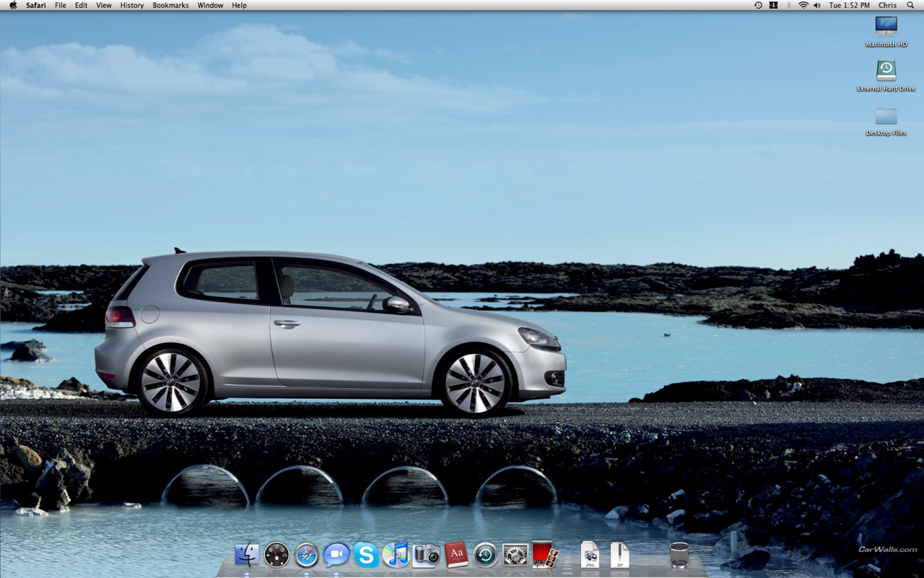Screen dimensions: 924x578
Task: Open the volume control in menu bar
Action: point(817,5)
